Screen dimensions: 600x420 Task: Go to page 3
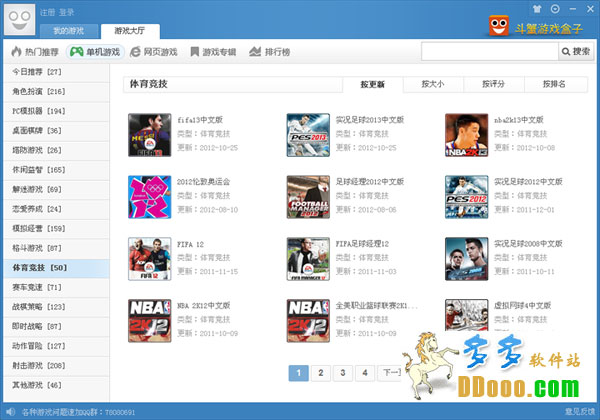[343, 373]
